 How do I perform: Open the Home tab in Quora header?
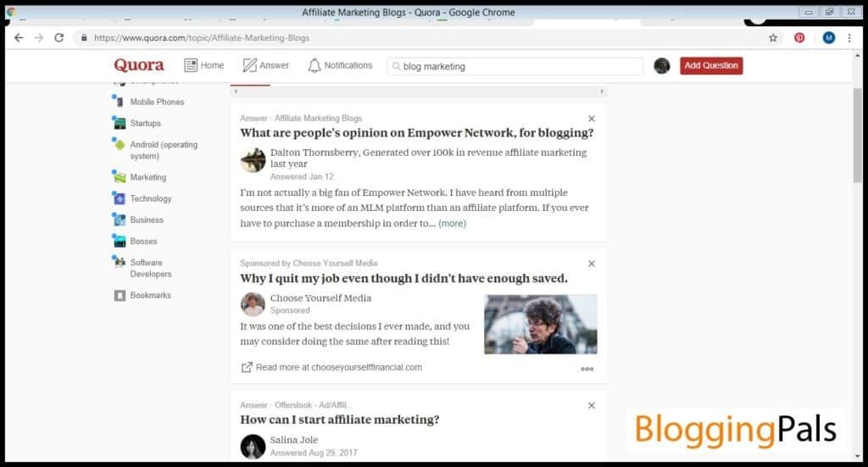tap(204, 65)
